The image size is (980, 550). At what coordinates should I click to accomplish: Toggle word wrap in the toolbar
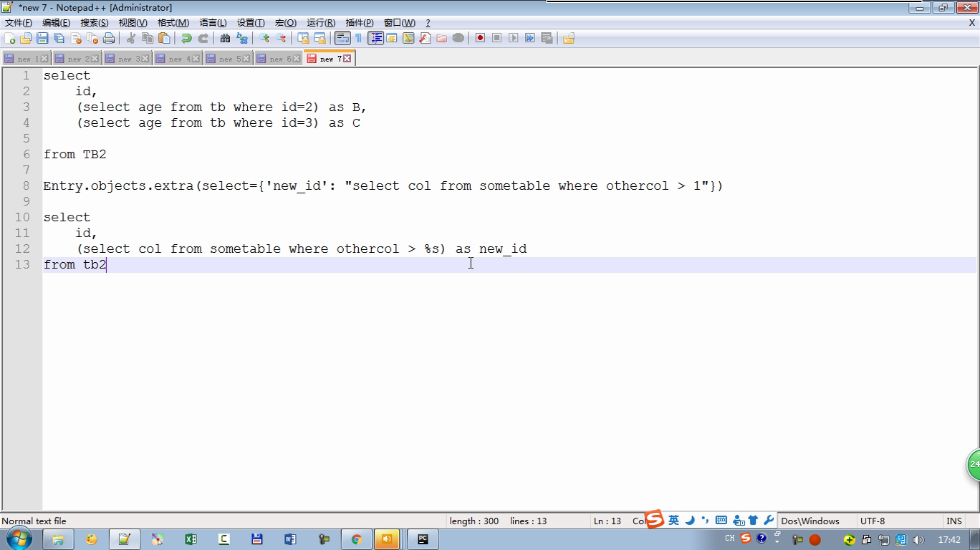coord(342,38)
